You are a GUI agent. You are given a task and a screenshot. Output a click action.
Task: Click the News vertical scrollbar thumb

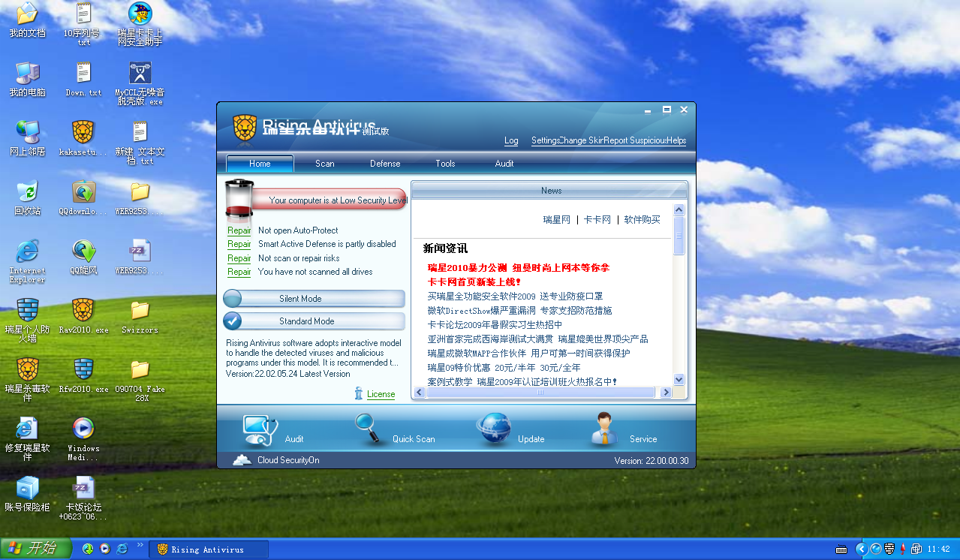[x=679, y=236]
